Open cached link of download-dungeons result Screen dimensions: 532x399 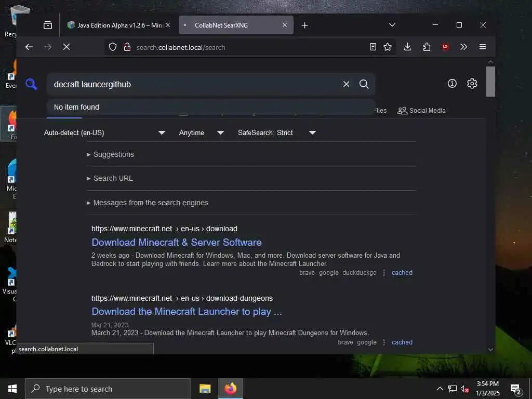[x=402, y=342]
